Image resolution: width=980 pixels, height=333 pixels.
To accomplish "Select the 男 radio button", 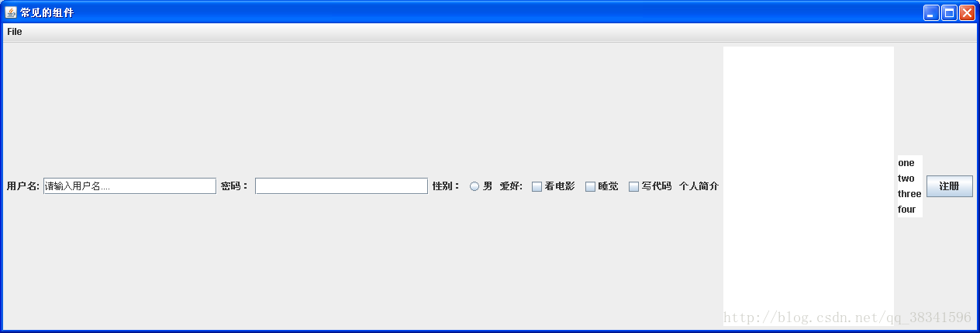I will 474,186.
